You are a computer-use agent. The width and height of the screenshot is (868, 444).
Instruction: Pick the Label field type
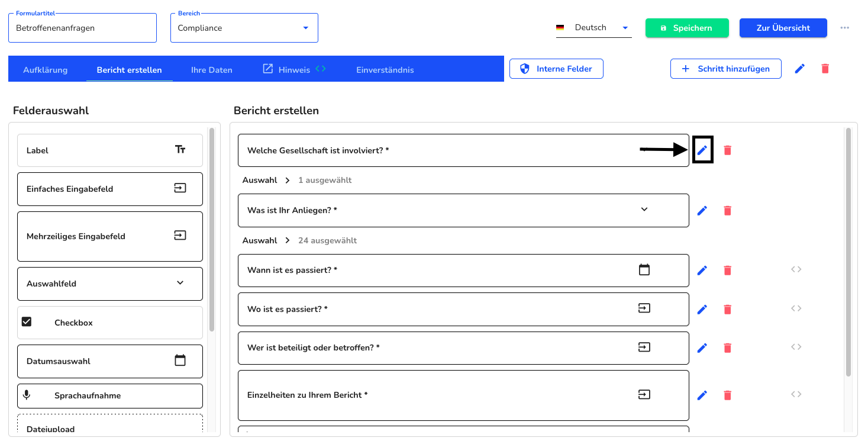pos(110,150)
